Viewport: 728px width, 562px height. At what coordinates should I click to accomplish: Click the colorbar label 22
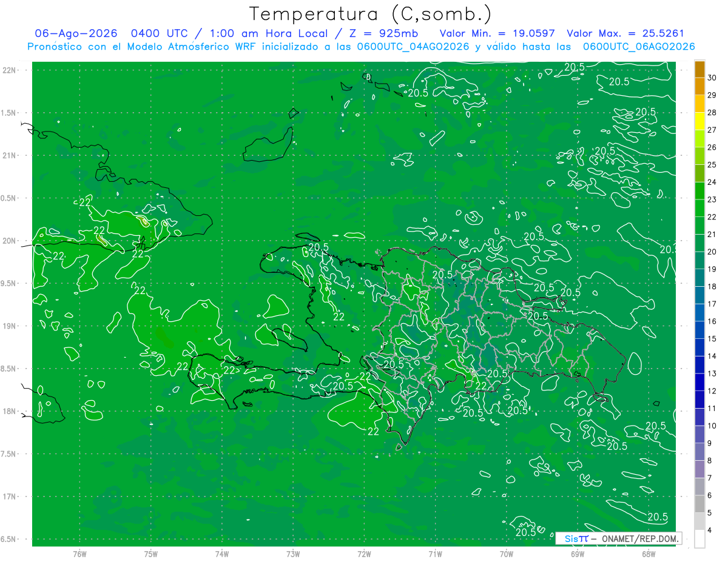[x=712, y=217]
